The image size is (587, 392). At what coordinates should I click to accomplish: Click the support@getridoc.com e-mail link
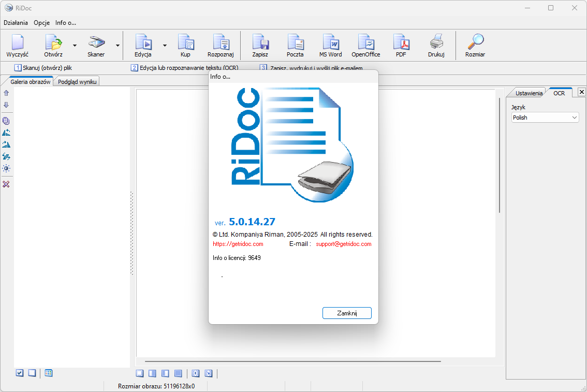pos(344,244)
